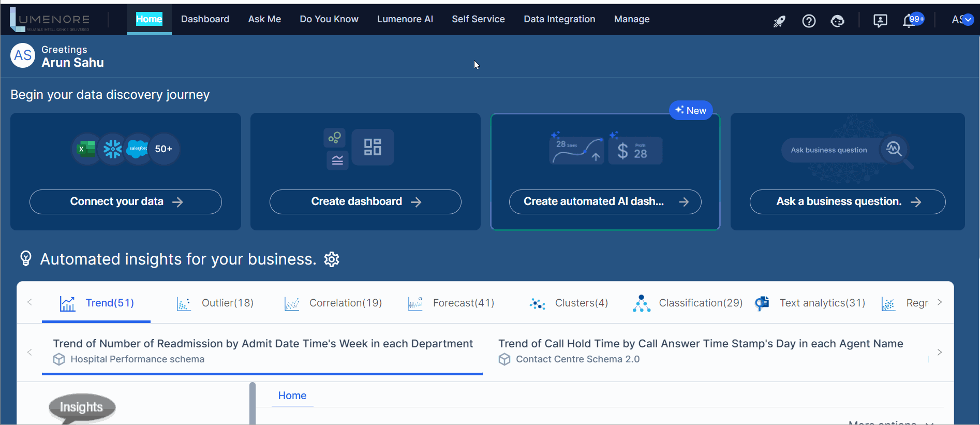Click the AS profile avatar near Greetings
The image size is (980, 425).
(x=23, y=56)
